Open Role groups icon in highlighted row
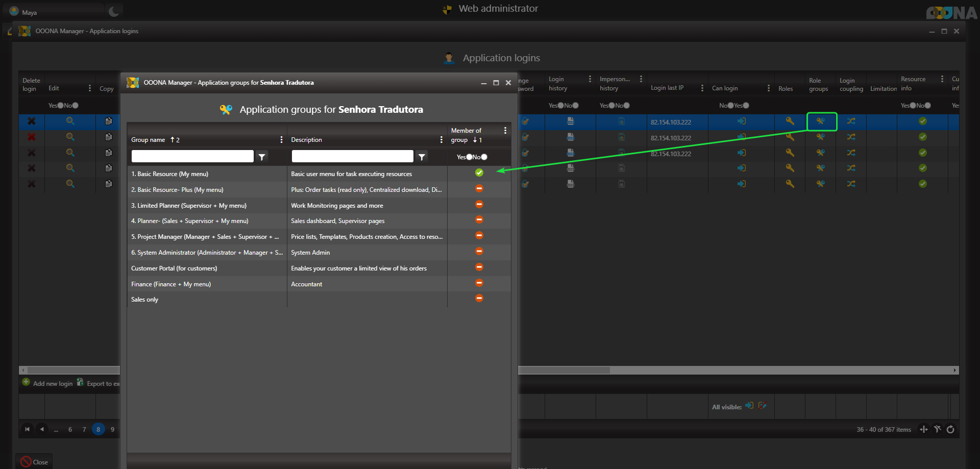 pos(820,121)
